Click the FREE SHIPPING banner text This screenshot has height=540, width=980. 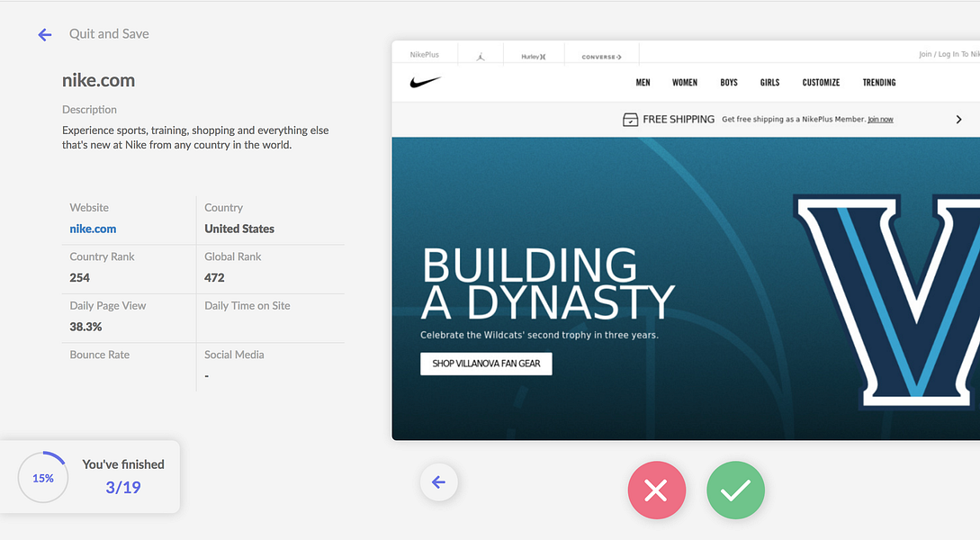679,120
